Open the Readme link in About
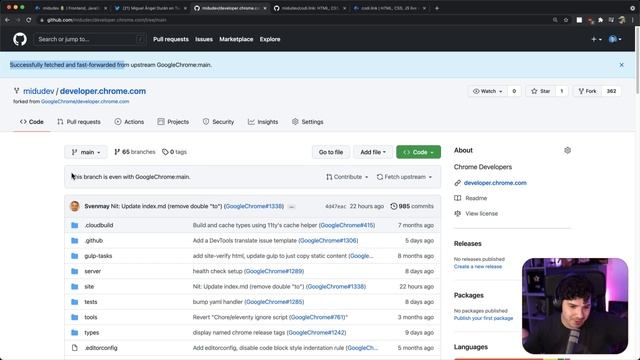Image resolution: width=640 pixels, height=360 pixels. (476, 198)
